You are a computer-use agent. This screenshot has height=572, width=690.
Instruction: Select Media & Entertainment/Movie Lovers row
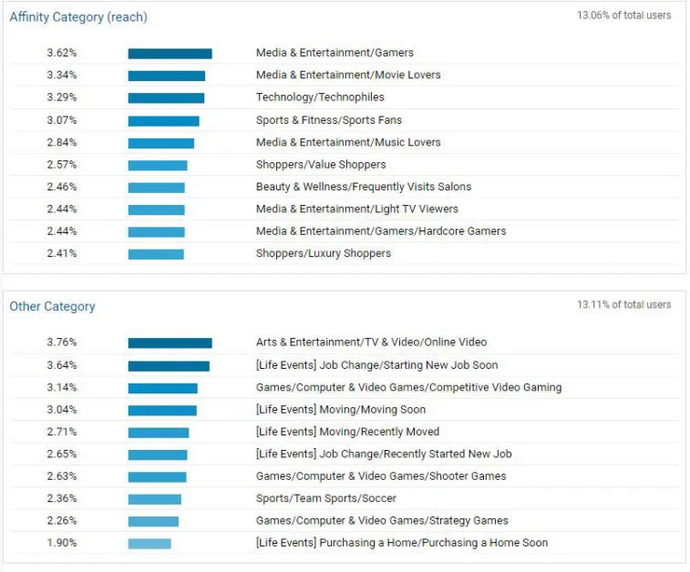click(x=348, y=75)
